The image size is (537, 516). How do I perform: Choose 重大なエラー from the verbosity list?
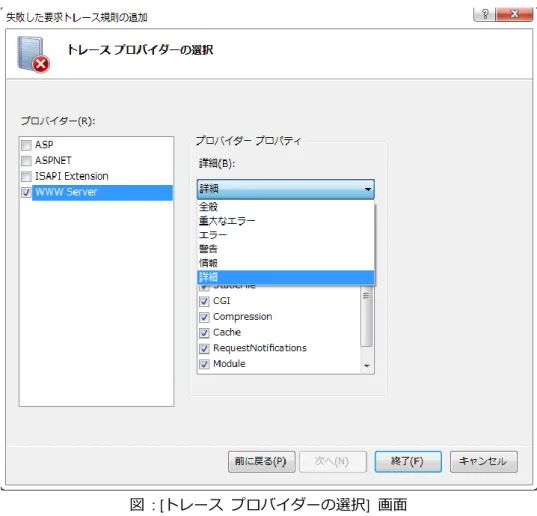(x=286, y=221)
